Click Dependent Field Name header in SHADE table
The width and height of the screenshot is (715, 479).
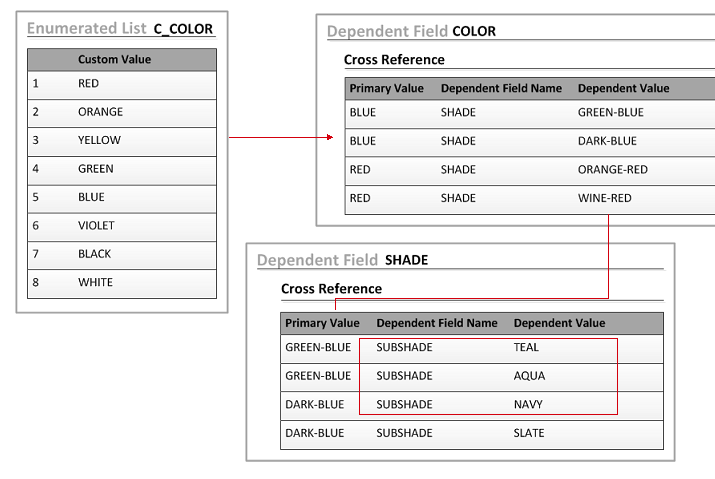pyautogui.click(x=436, y=323)
